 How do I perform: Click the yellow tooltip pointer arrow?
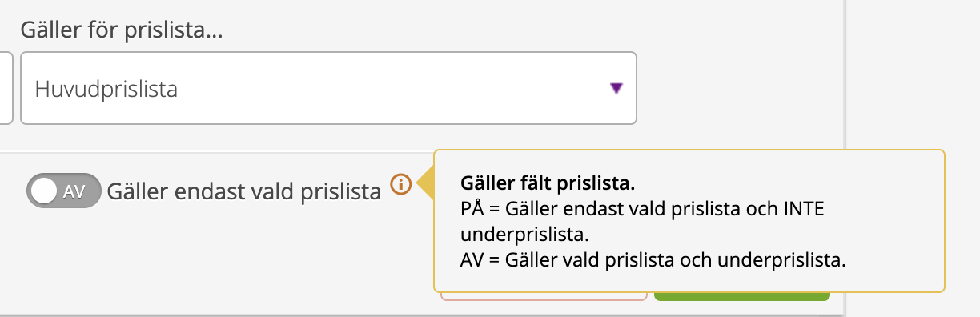click(x=424, y=185)
